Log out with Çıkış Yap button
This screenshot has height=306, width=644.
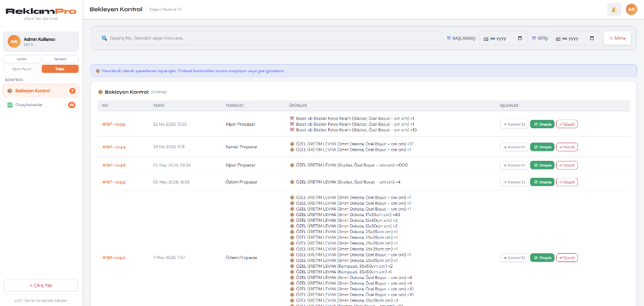point(41,285)
